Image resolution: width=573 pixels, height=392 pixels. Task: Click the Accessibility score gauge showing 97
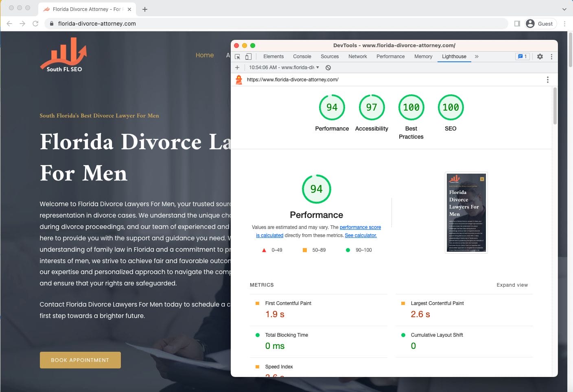[372, 107]
